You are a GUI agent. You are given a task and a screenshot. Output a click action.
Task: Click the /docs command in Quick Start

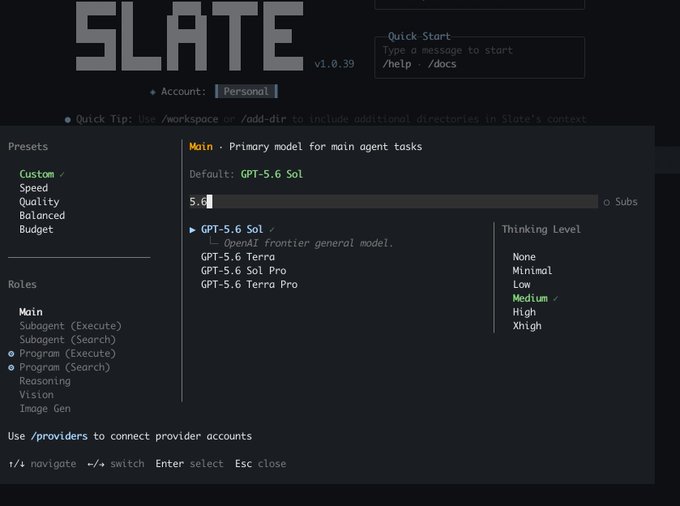pos(442,64)
